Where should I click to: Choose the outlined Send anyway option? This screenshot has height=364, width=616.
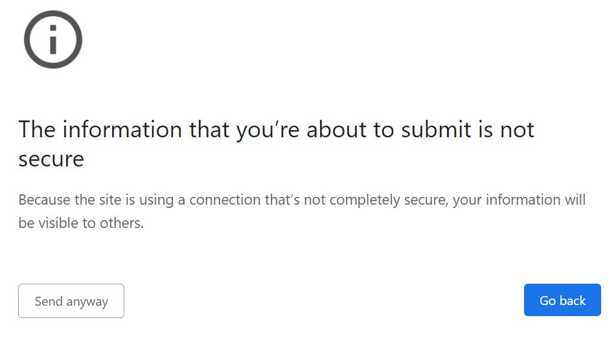(x=71, y=301)
